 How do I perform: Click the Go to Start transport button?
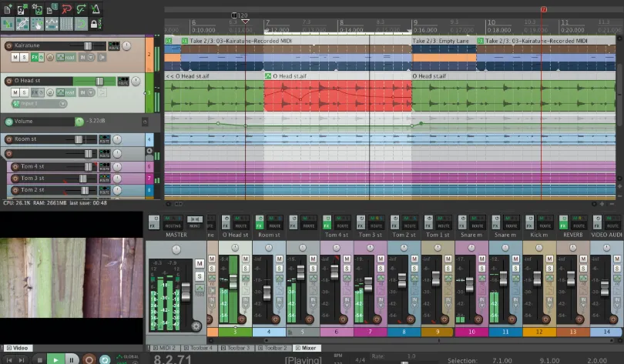pyautogui.click(x=9, y=359)
